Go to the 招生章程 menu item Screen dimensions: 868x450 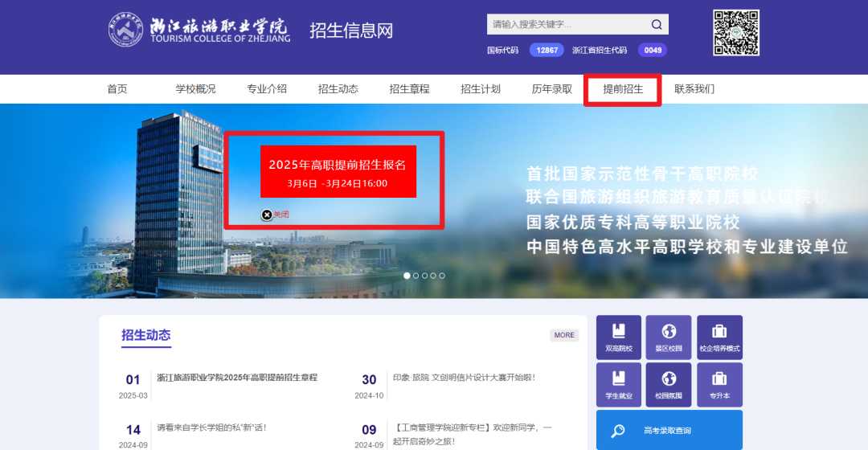pyautogui.click(x=409, y=89)
